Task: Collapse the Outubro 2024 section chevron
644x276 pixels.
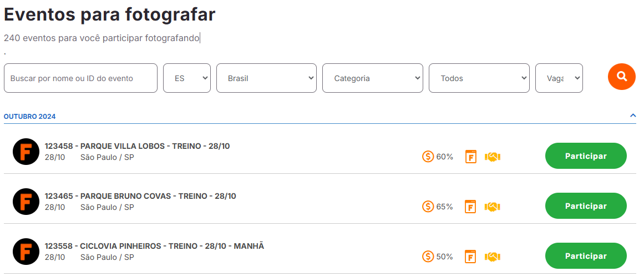Action: coord(632,116)
